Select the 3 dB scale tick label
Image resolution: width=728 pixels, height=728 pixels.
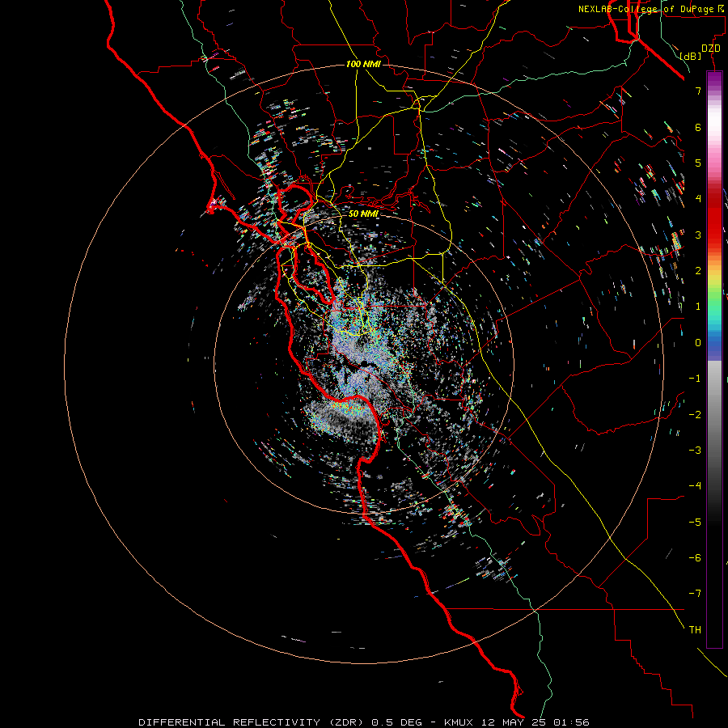click(x=698, y=235)
